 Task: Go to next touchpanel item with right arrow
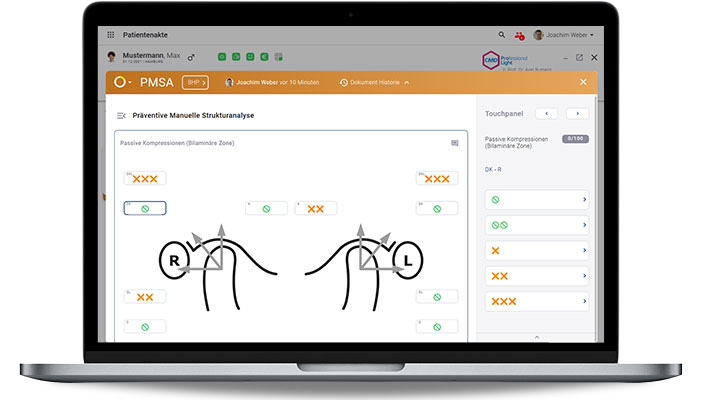tap(577, 114)
